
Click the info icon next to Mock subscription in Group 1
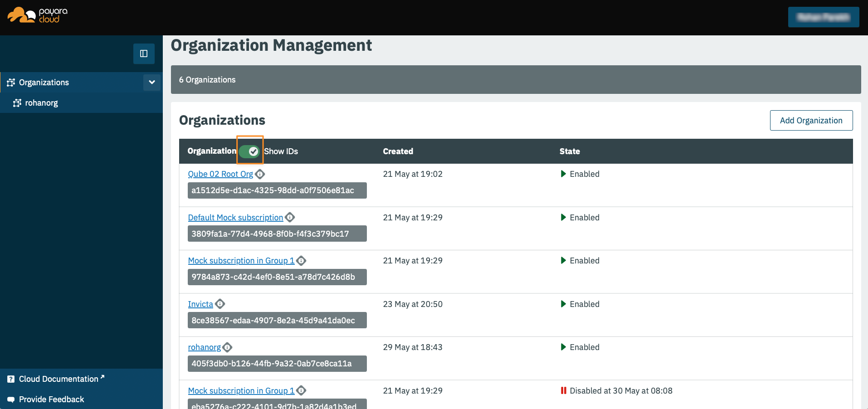[301, 260]
